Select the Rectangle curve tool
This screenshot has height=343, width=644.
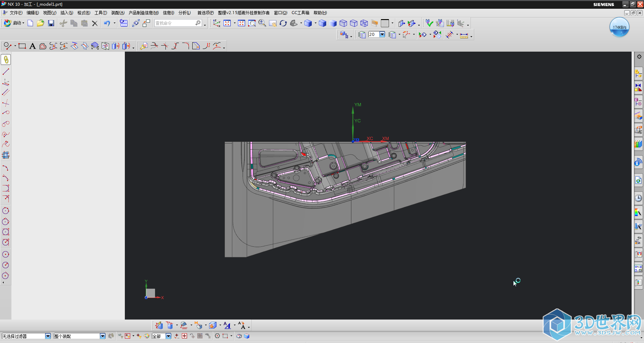22,46
